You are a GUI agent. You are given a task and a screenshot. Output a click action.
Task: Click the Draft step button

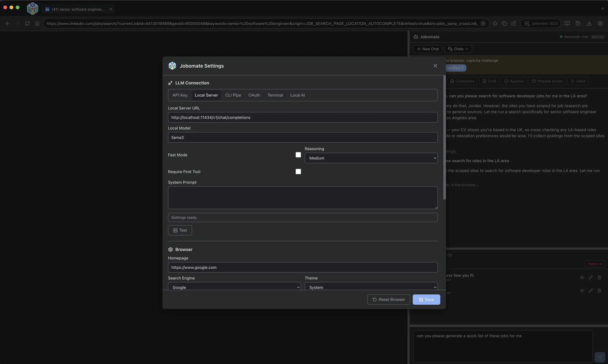[x=489, y=81]
